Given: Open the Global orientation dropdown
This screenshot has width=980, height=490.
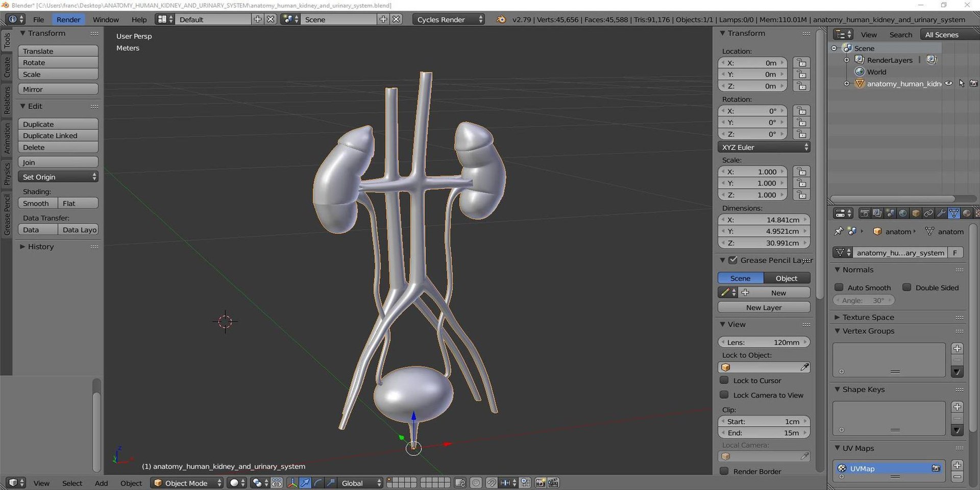Looking at the screenshot, I should coord(360,483).
